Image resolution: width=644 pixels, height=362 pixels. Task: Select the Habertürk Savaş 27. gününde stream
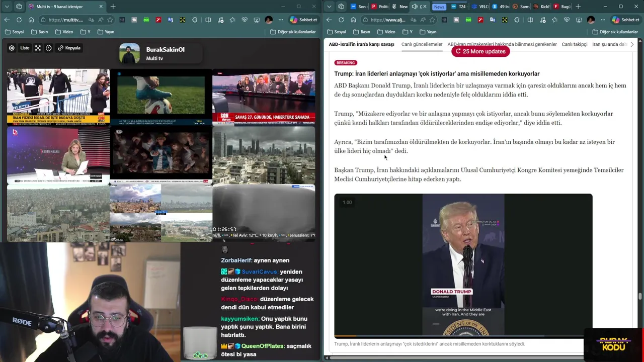point(264,97)
